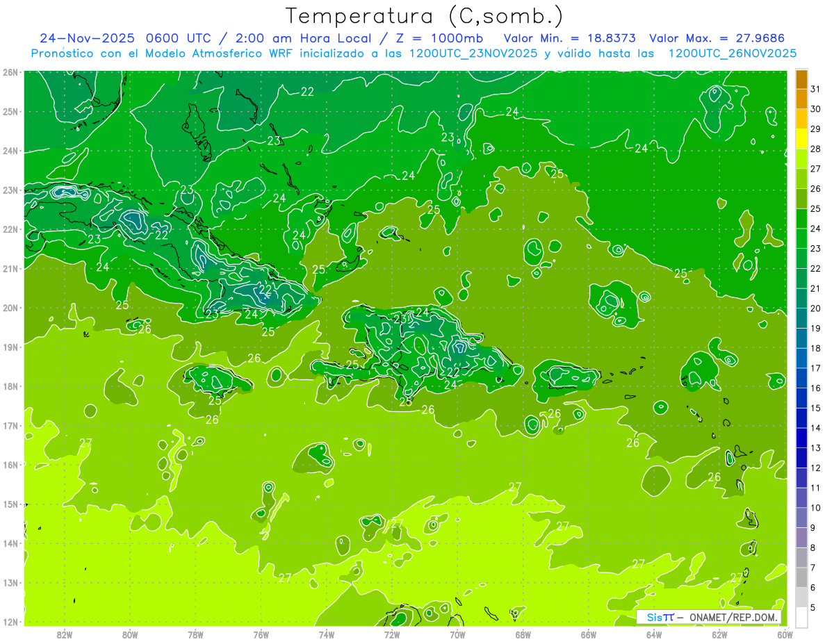
Task: Click the 25N latitude axis label
Action: coord(10,111)
